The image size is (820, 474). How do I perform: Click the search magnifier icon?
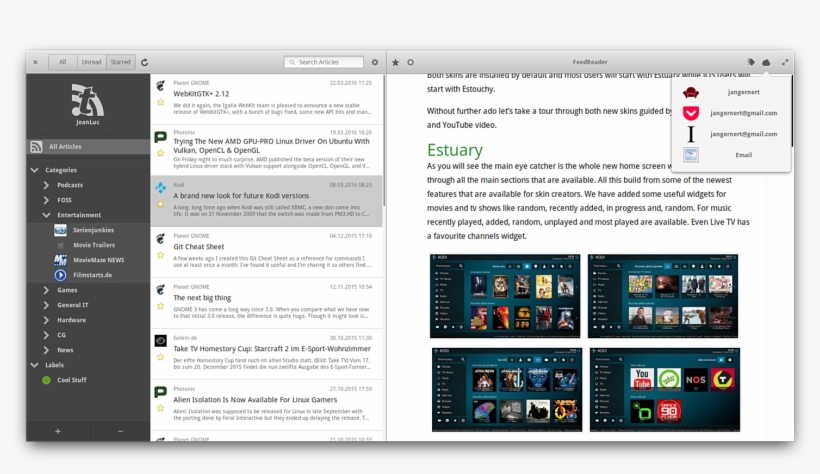click(292, 62)
